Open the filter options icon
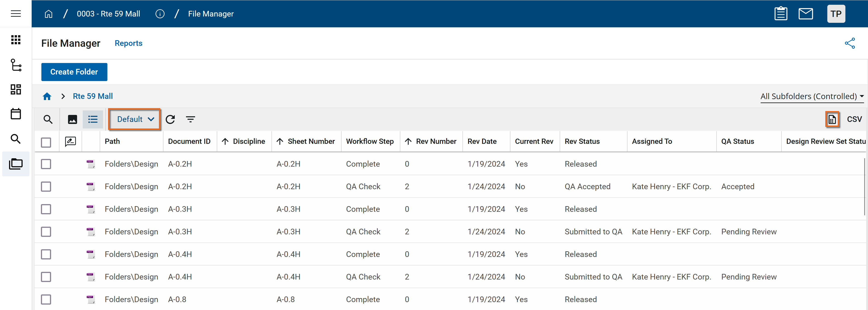This screenshot has height=310, width=868. coord(190,119)
